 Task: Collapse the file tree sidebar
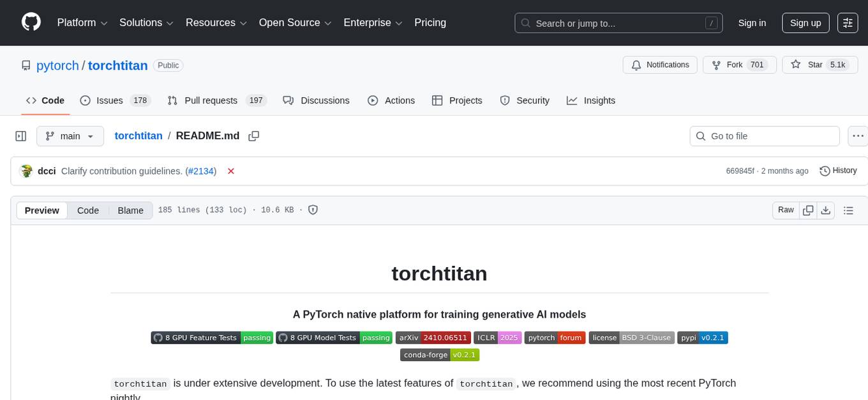20,135
